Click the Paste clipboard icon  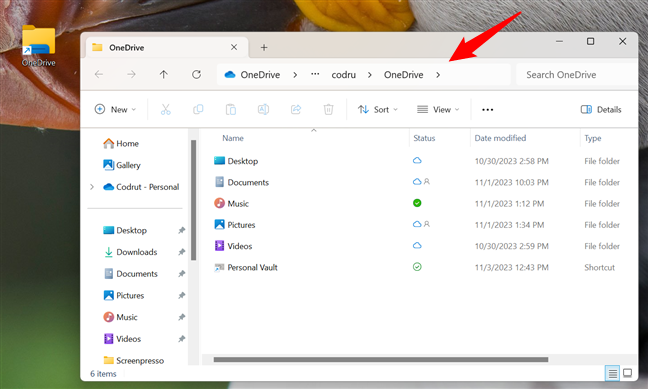(x=231, y=110)
